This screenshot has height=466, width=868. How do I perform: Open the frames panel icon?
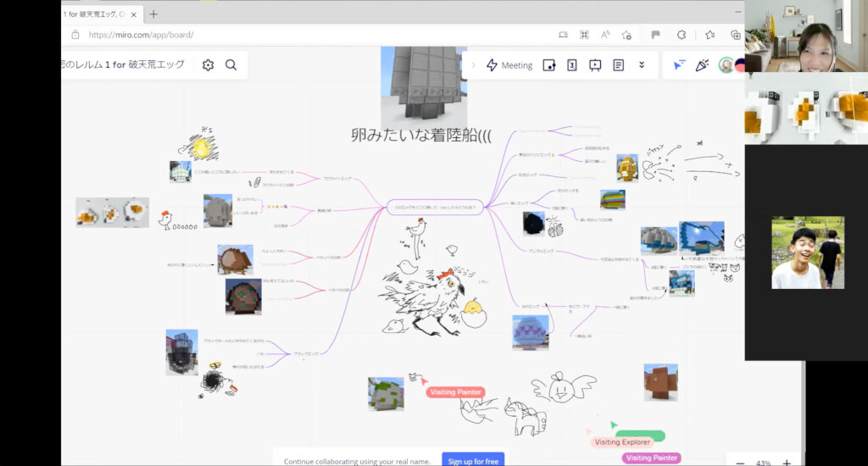click(548, 65)
